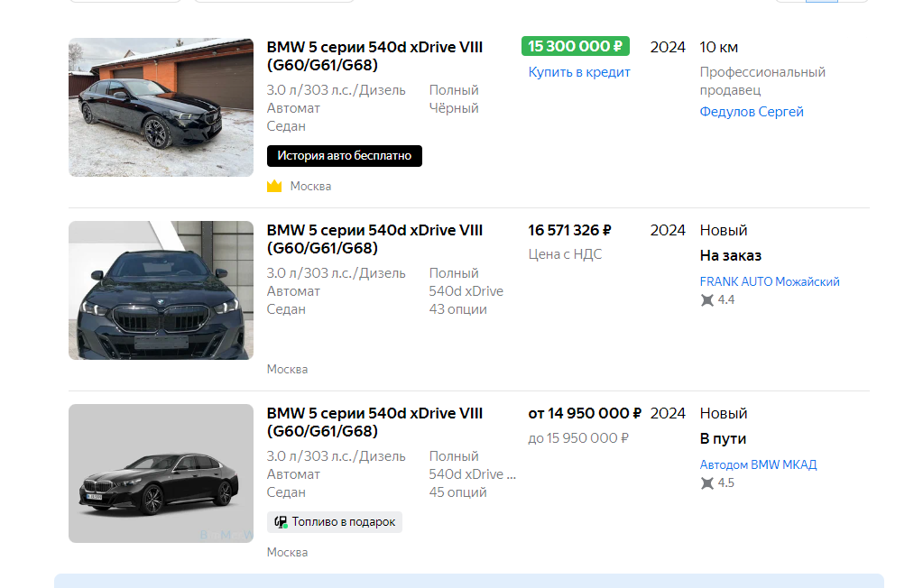Click the 45 опций text

coord(457,492)
